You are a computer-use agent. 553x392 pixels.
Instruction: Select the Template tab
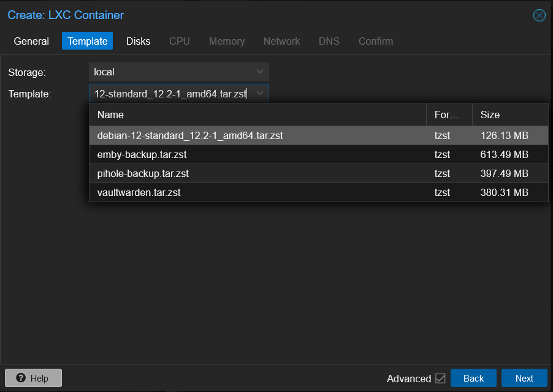click(87, 41)
